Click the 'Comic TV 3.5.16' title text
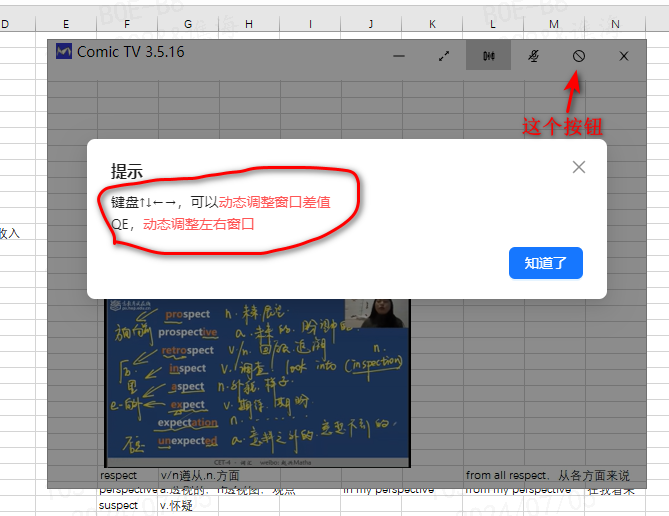669x516 pixels. coord(131,52)
